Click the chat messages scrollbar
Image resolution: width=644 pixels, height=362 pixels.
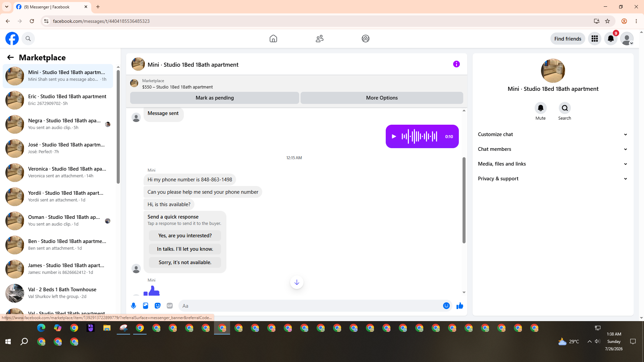point(464,200)
